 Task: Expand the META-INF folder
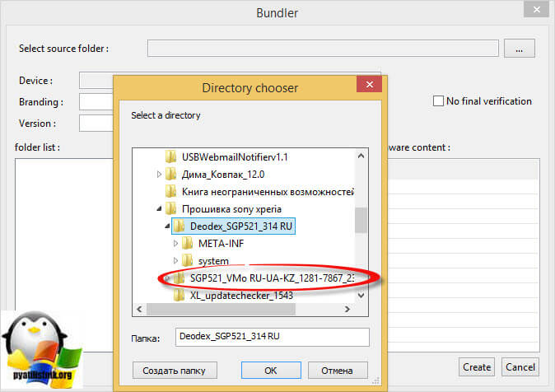(175, 243)
